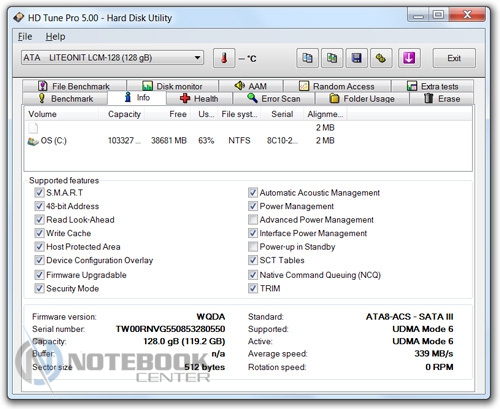The height and width of the screenshot is (409, 500).
Task: Toggle Native Command Queuing (NCQ) checkbox
Action: 253,275
